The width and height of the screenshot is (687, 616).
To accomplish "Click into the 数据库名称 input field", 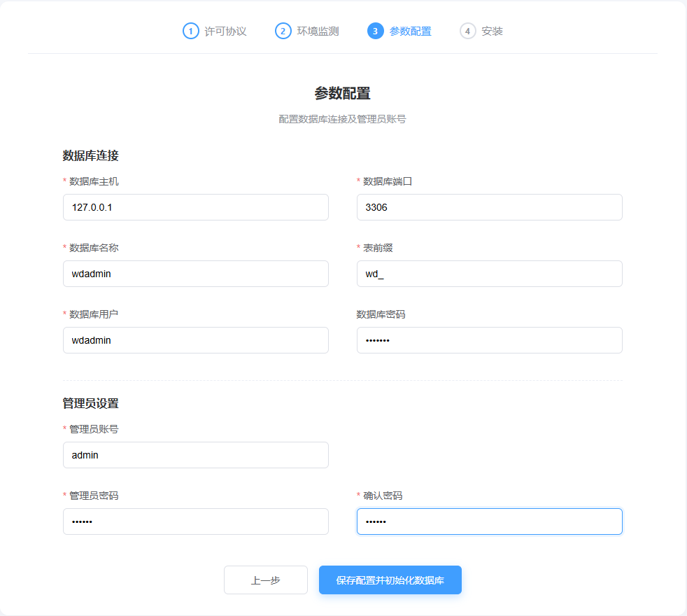I will (x=196, y=274).
